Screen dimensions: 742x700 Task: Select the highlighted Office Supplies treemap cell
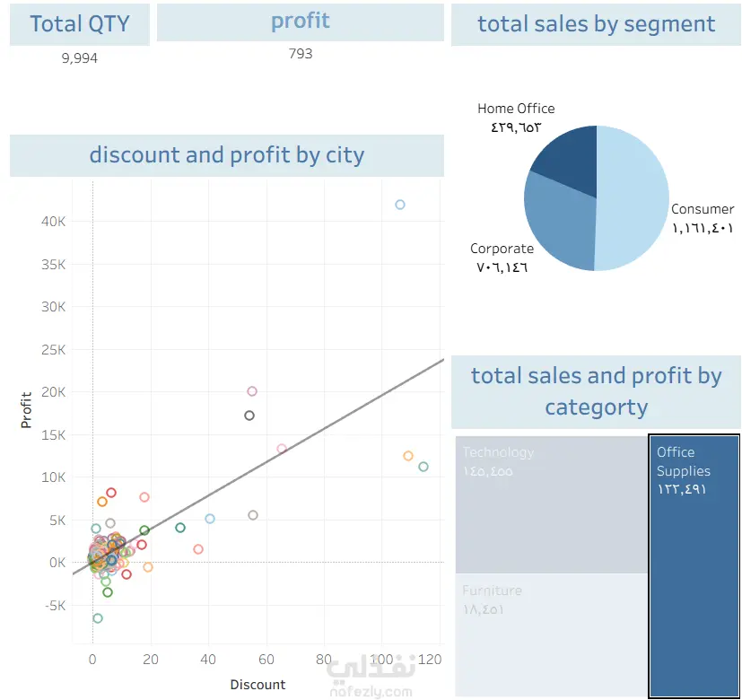click(694, 565)
